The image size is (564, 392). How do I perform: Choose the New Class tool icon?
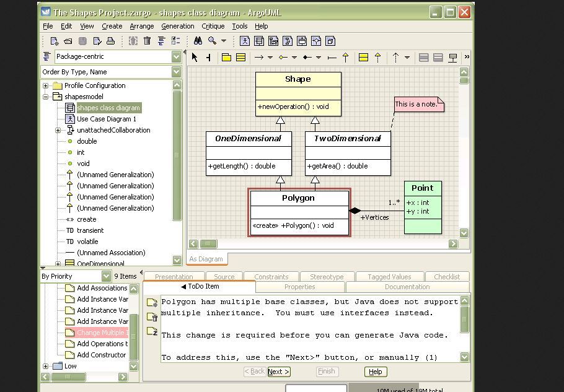coord(240,57)
